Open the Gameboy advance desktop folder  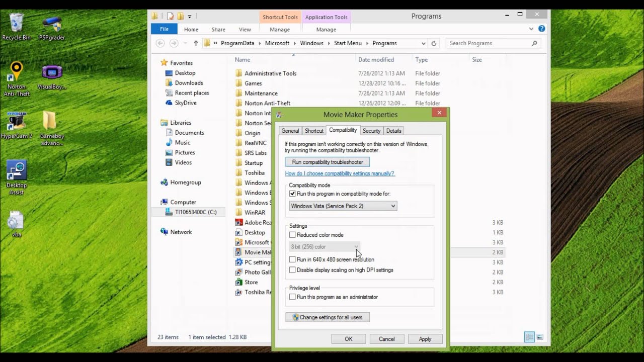tap(52, 128)
